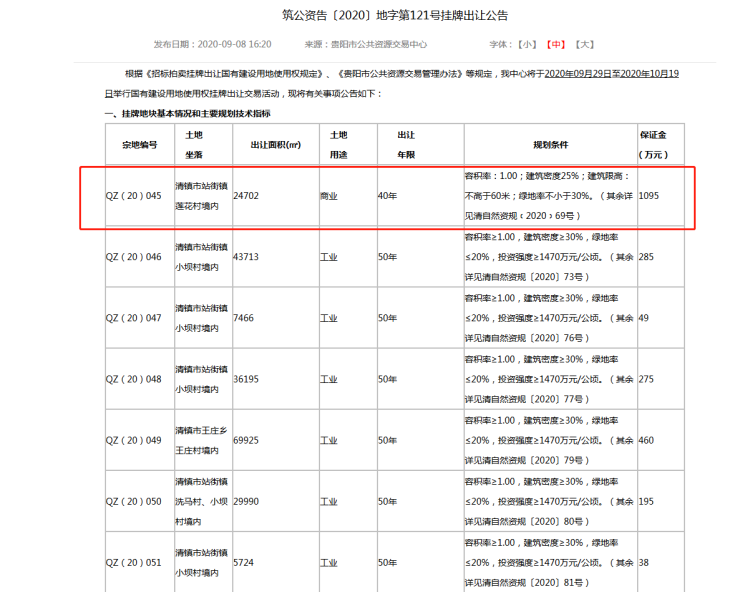Set font size to medium 【中】
This screenshot has width=740, height=592.
556,44
